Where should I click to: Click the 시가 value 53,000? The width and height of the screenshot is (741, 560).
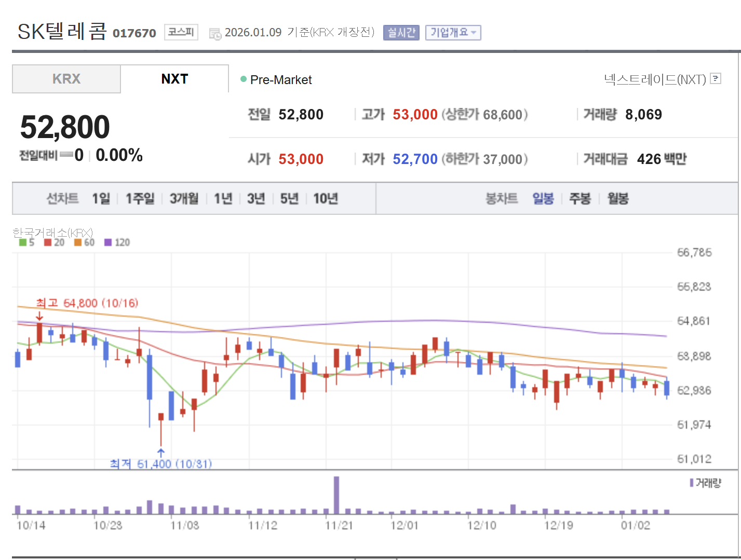pos(301,159)
